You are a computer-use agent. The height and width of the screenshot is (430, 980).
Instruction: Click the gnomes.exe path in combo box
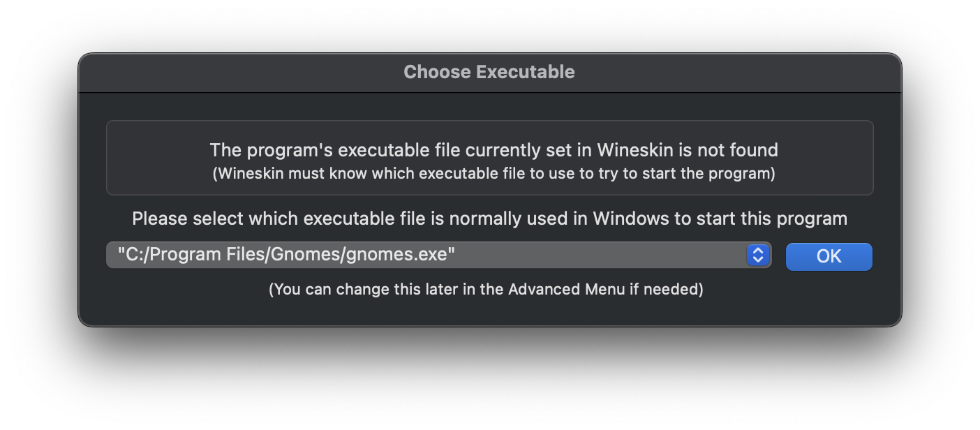click(286, 255)
